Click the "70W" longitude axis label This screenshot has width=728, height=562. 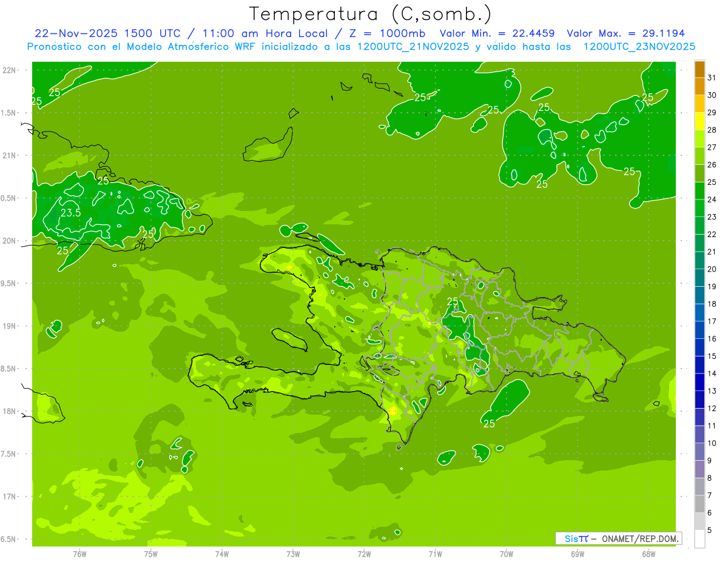(x=507, y=554)
